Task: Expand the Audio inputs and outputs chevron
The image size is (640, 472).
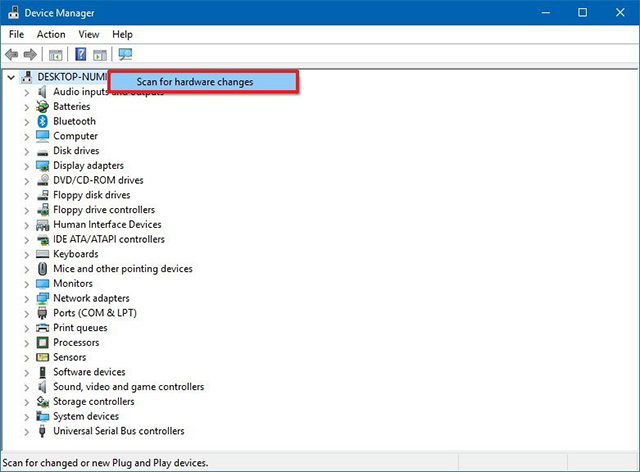Action: click(27, 92)
